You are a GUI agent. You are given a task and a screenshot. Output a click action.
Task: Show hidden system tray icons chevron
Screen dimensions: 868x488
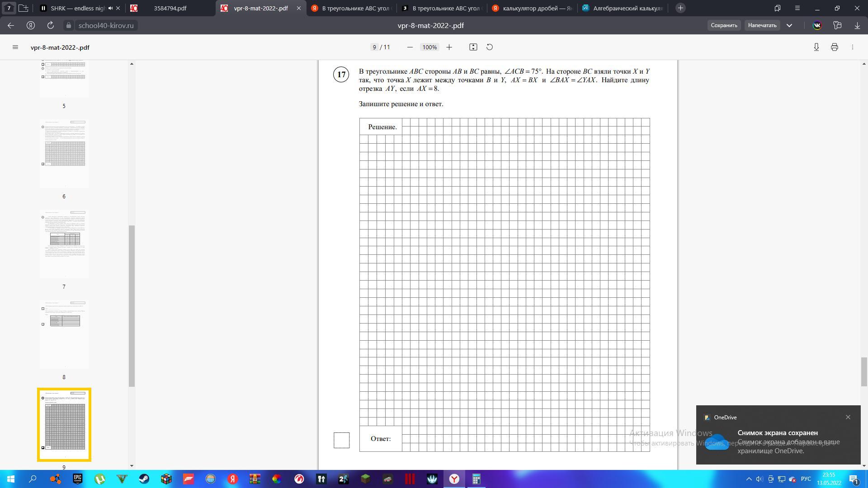coord(749,479)
